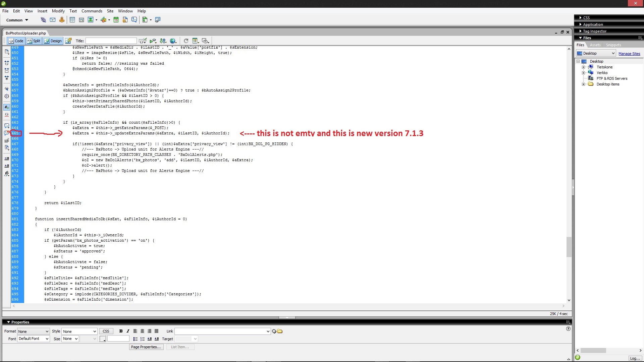Click the Named Anchor icon
This screenshot has height=362, width=644.
tap(62, 20)
